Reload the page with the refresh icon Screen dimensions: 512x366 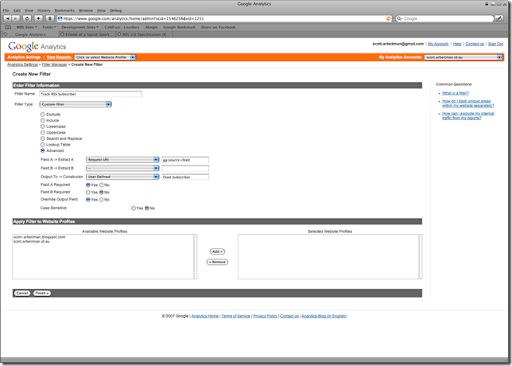[x=27, y=18]
